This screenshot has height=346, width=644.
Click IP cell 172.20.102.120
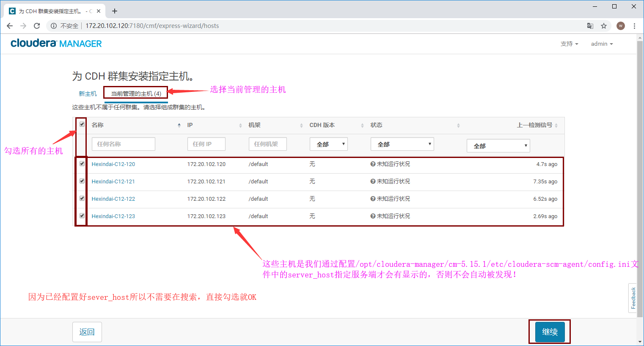(206, 164)
